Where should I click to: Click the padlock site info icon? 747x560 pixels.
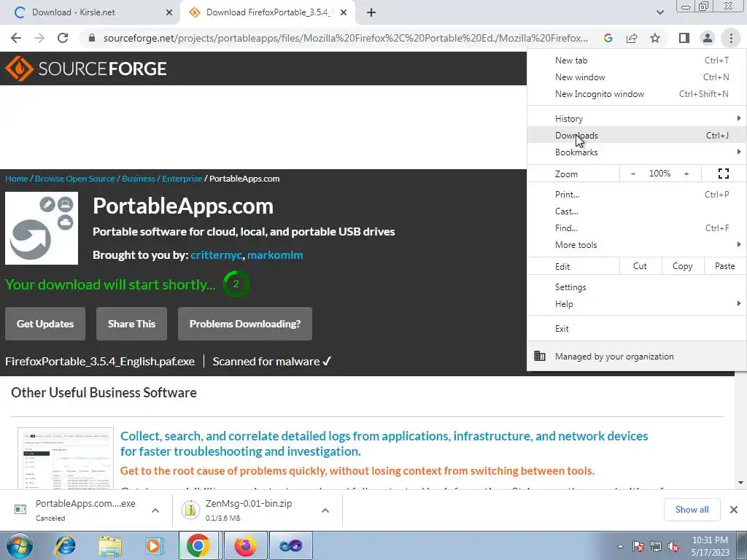coord(93,38)
